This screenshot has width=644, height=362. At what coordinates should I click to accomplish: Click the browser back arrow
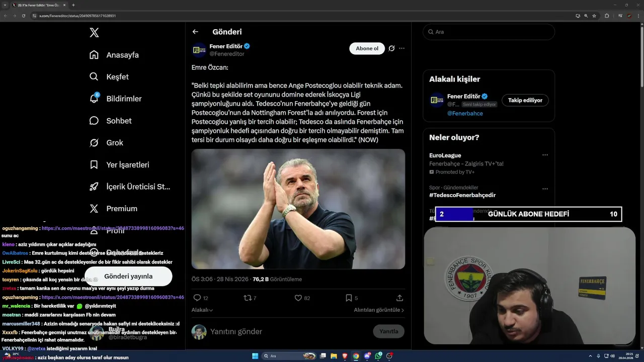(x=6, y=16)
